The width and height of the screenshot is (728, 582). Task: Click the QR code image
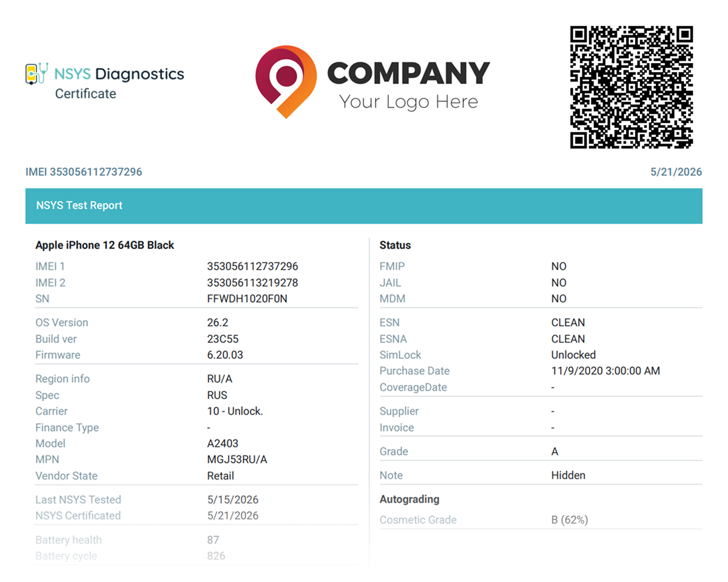pyautogui.click(x=632, y=87)
